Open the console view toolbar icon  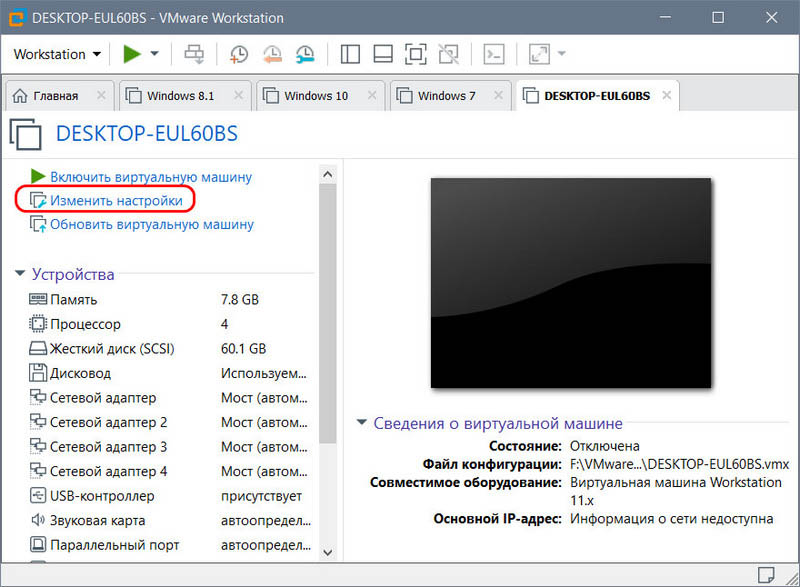[x=494, y=54]
